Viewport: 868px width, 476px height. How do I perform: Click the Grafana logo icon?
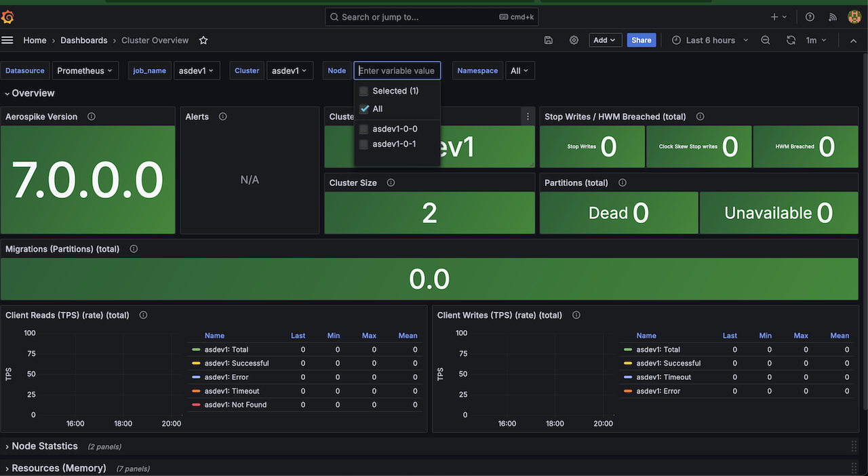pyautogui.click(x=7, y=17)
